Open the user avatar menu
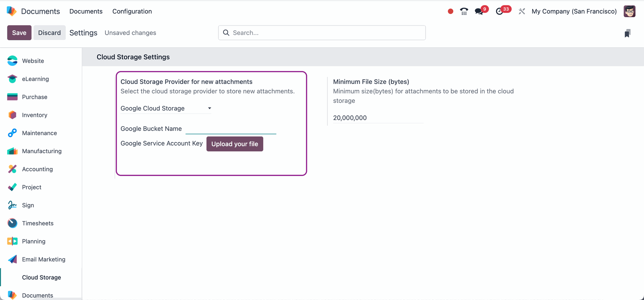Screen dimensions: 644x300 pos(630,11)
